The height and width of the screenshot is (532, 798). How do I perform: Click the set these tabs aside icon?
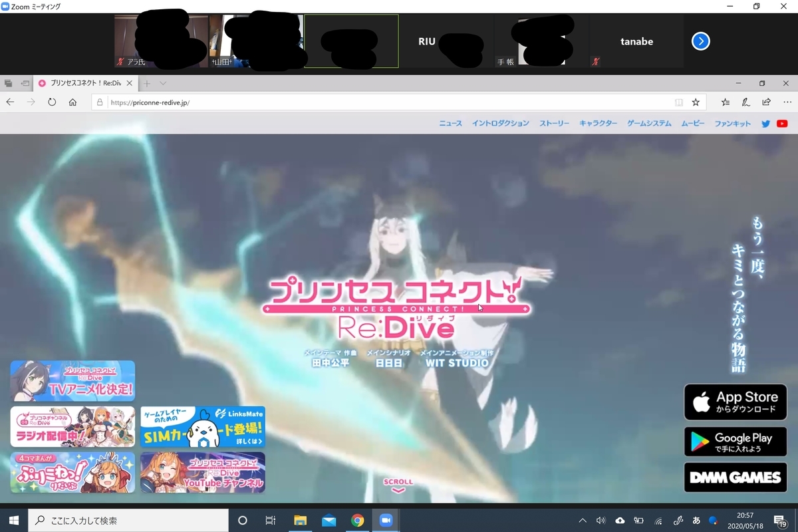(25, 83)
